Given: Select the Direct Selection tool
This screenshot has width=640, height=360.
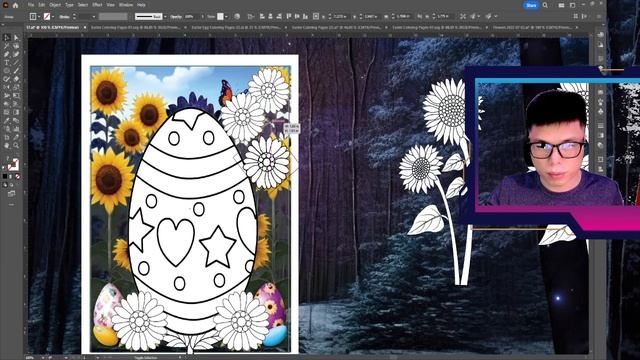Looking at the screenshot, I should [16, 38].
